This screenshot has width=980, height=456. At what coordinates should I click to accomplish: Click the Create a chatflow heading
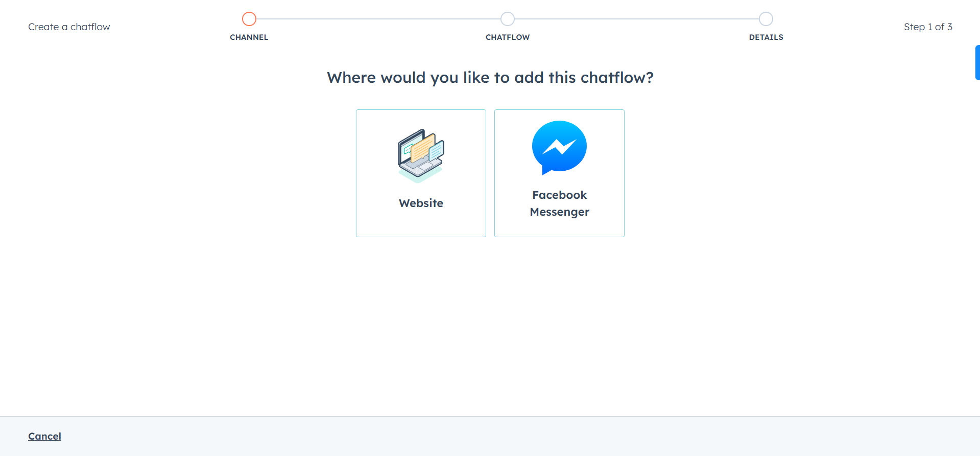pyautogui.click(x=69, y=26)
